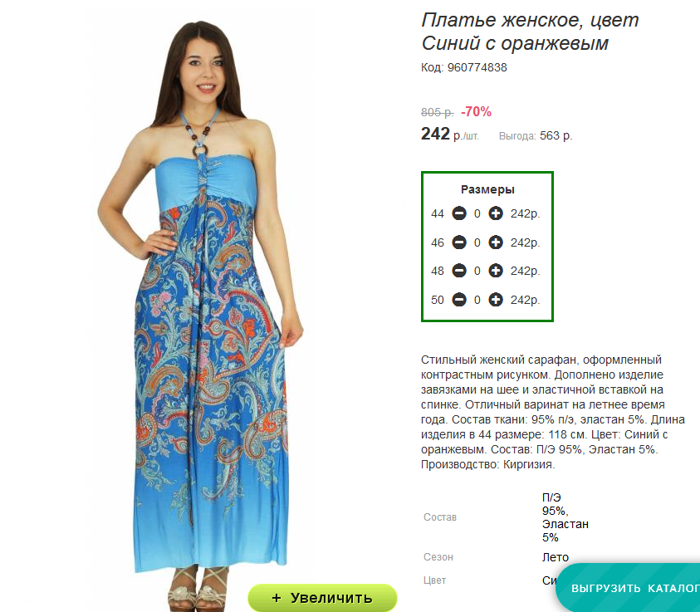This screenshot has height=612, width=700.
Task: Click Выгрузить каталог button
Action: tap(629, 587)
